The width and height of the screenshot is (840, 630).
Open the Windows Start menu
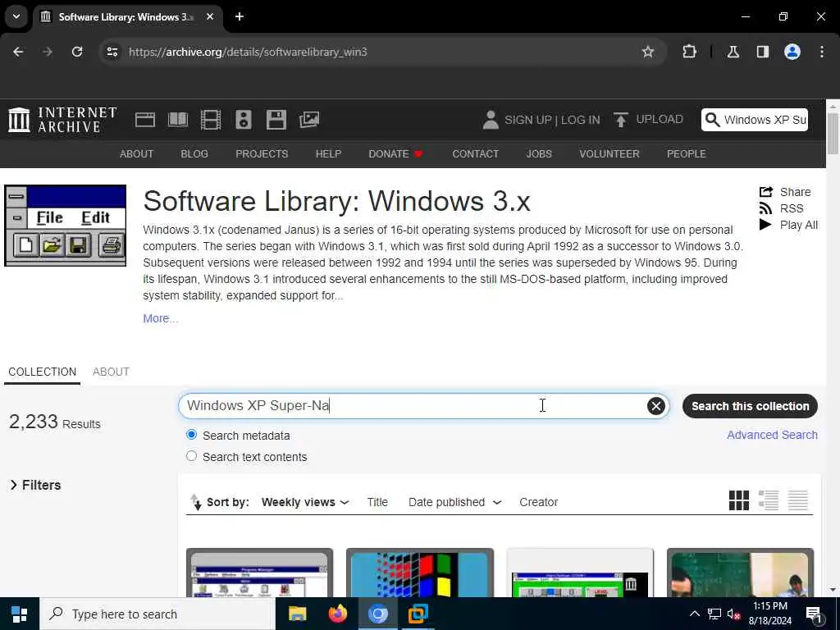point(20,614)
